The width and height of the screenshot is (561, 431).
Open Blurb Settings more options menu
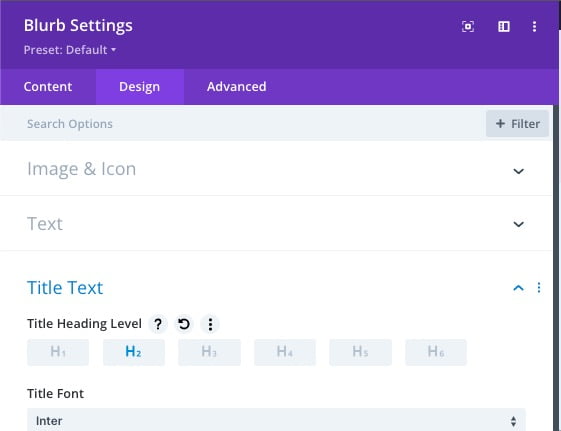click(534, 26)
